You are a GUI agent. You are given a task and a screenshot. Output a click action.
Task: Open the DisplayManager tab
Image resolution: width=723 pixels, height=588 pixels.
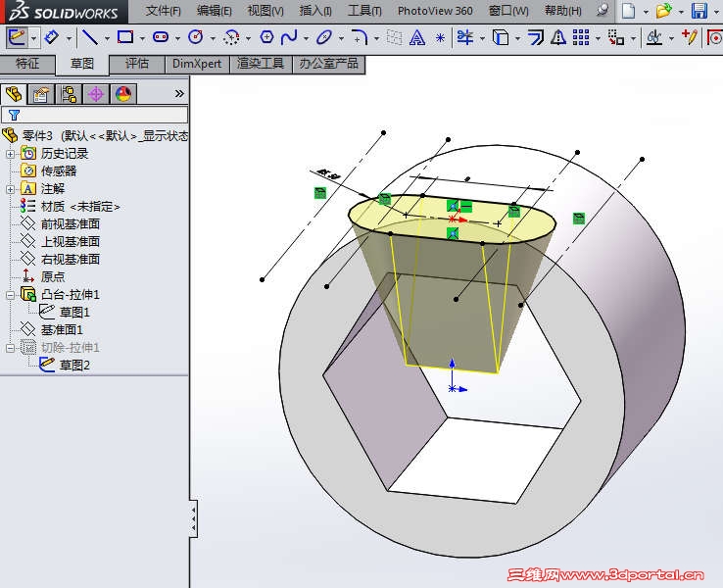coord(123,94)
